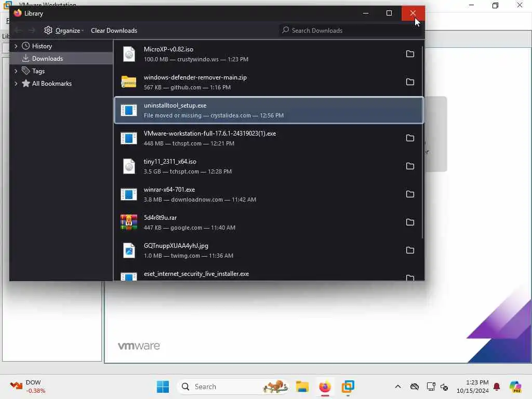This screenshot has width=532, height=399.
Task: Select the uninstalltool_setup.exe entry
Action: pyautogui.click(x=269, y=110)
